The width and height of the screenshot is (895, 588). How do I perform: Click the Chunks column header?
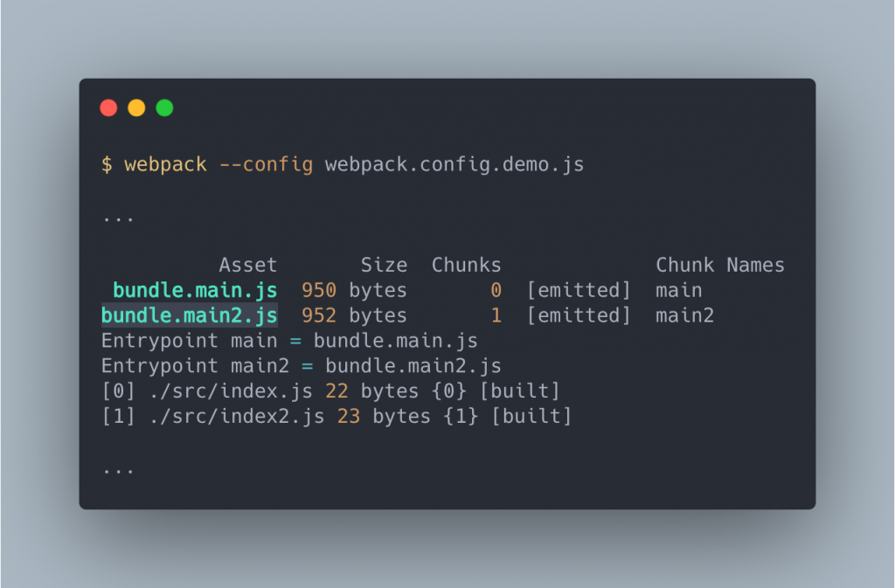(466, 266)
